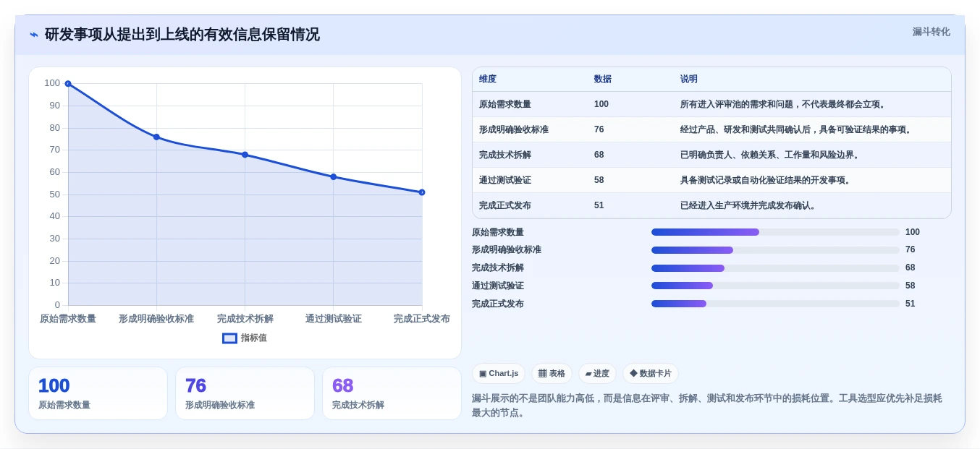The image size is (980, 449).
Task: Click description 已经进入生产环境并完成发布确认
Action: point(750,205)
